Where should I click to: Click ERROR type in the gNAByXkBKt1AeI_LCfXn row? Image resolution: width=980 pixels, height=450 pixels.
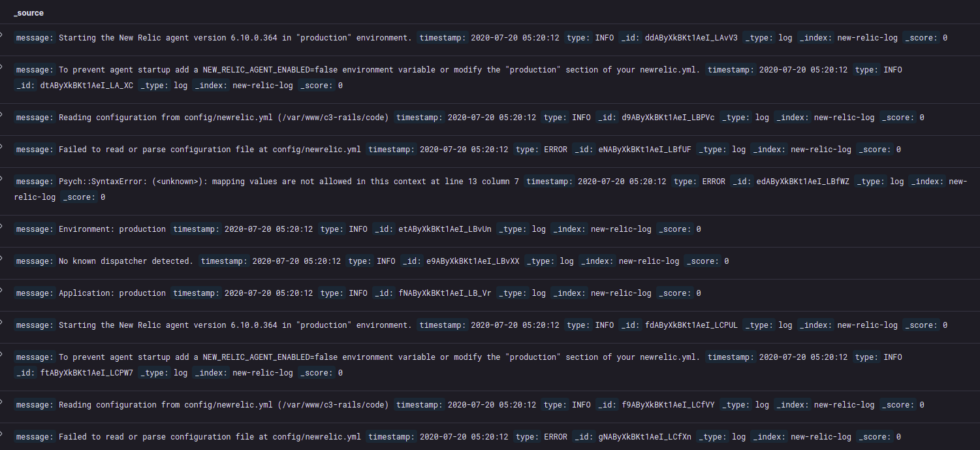[556, 437]
